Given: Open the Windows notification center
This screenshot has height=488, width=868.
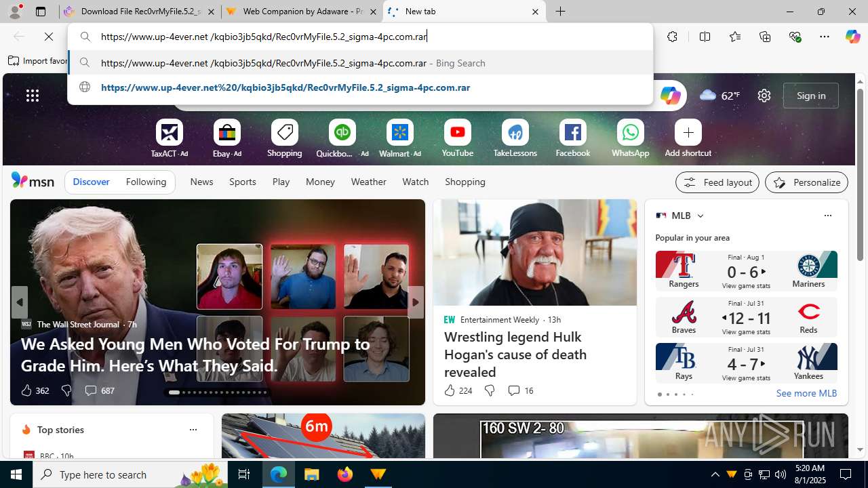Looking at the screenshot, I should point(846,474).
